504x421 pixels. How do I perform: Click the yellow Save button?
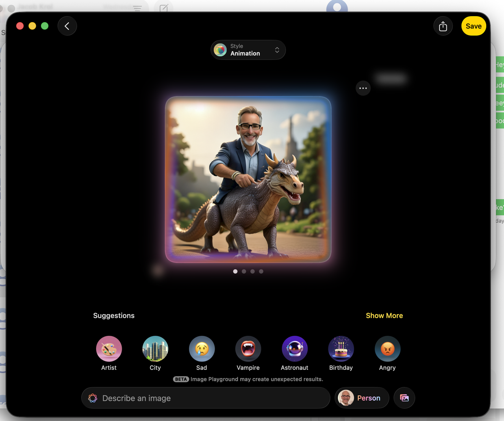[x=474, y=26]
